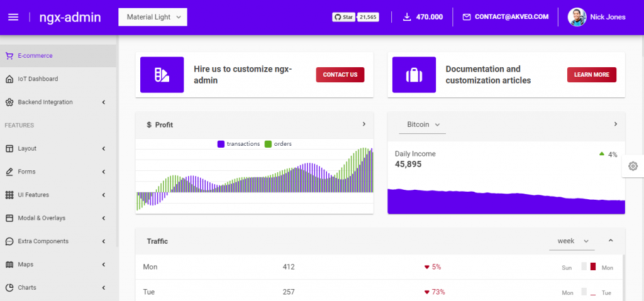Open Backend Integration menu item

pyautogui.click(x=58, y=102)
